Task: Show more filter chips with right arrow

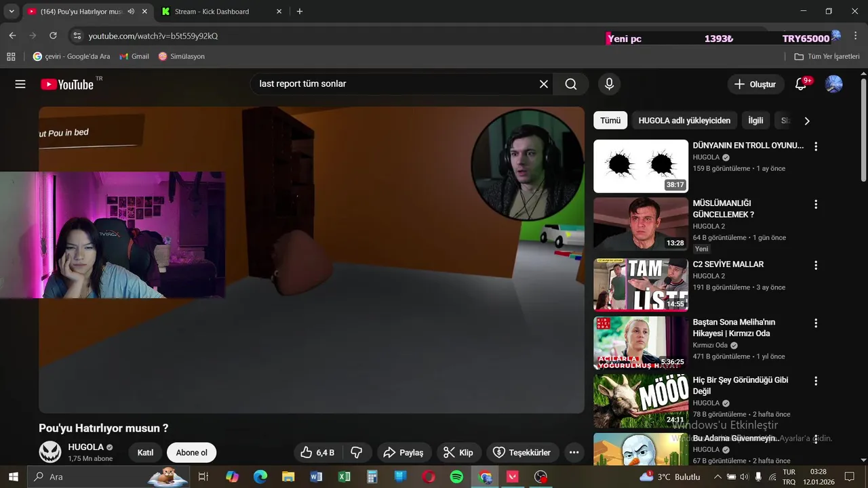Action: [806, 121]
